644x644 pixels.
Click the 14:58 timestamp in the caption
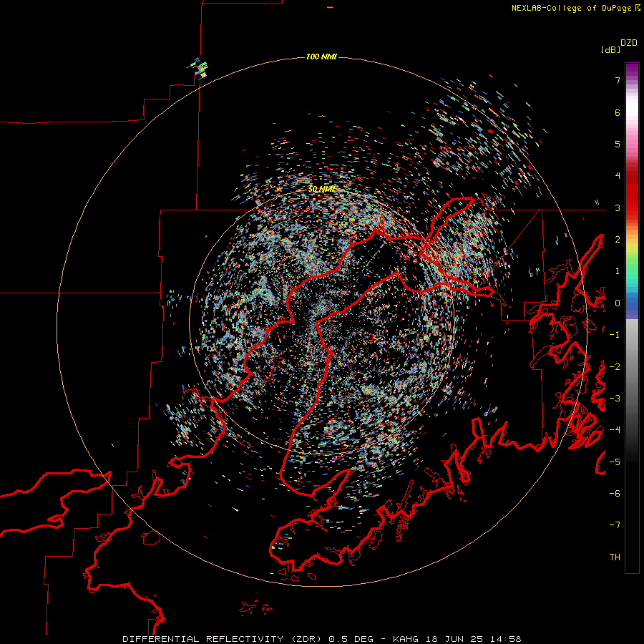(x=506, y=639)
